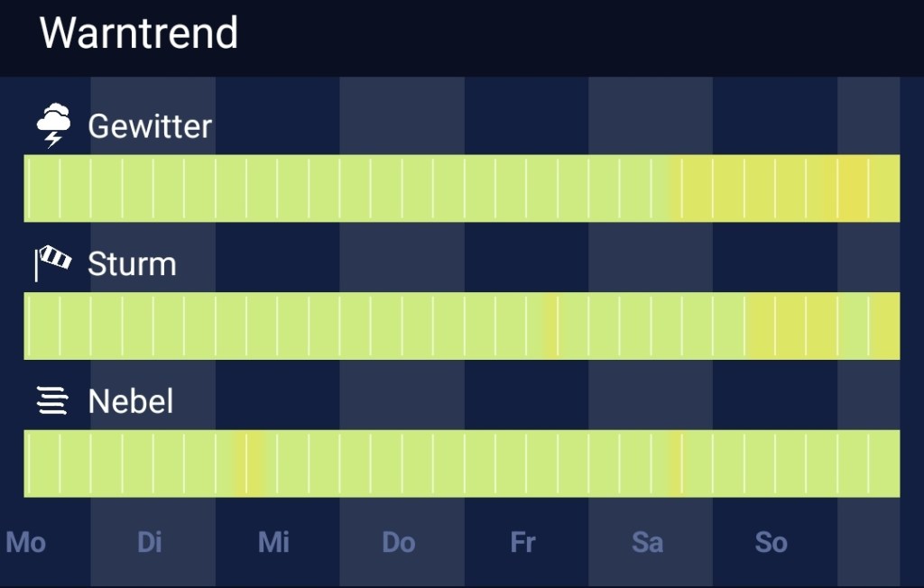The image size is (924, 588).
Task: Click the Gewitter thunderstorm icon
Action: tap(52, 122)
